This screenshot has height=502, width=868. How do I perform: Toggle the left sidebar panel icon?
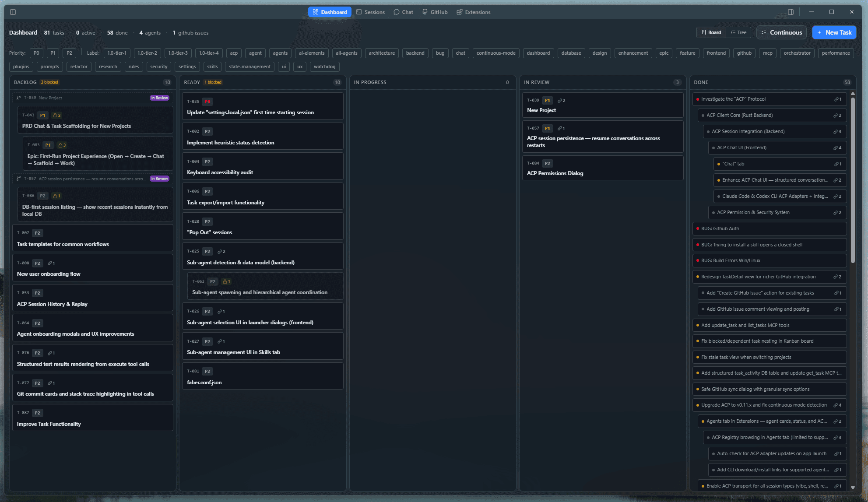click(13, 12)
